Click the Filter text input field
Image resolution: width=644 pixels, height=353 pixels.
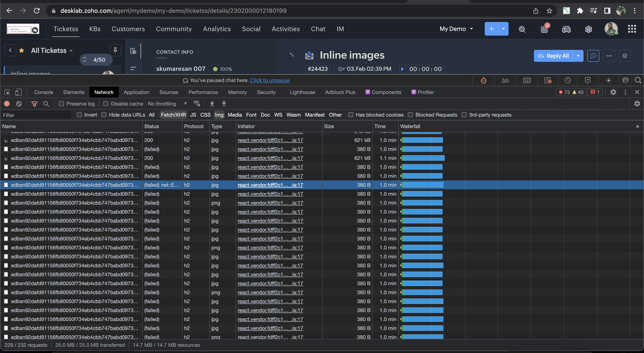(36, 115)
